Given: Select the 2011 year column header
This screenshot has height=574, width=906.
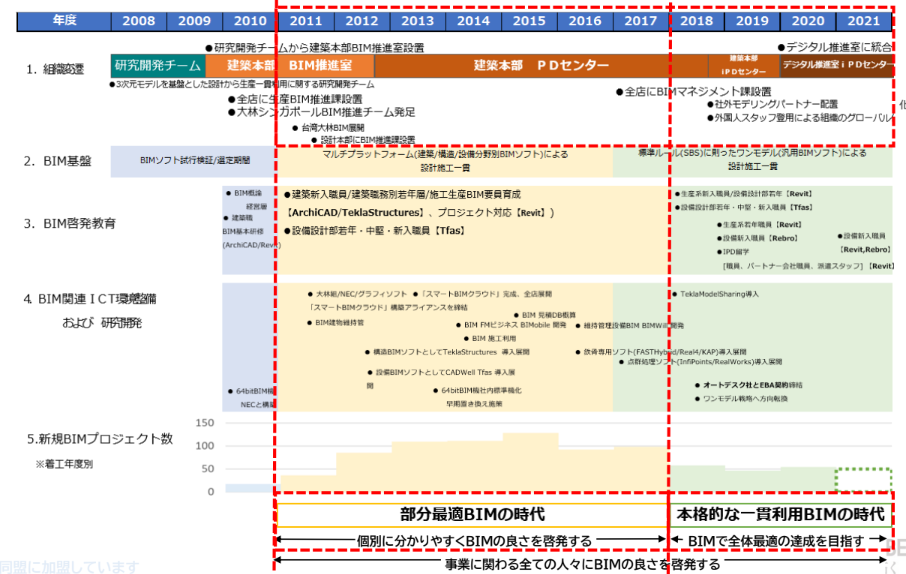Looking at the screenshot, I should (306, 21).
